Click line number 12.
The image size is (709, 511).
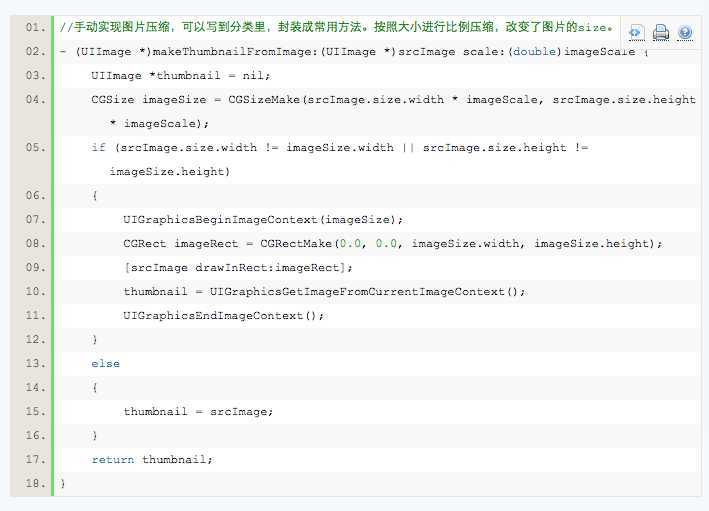click(x=35, y=339)
